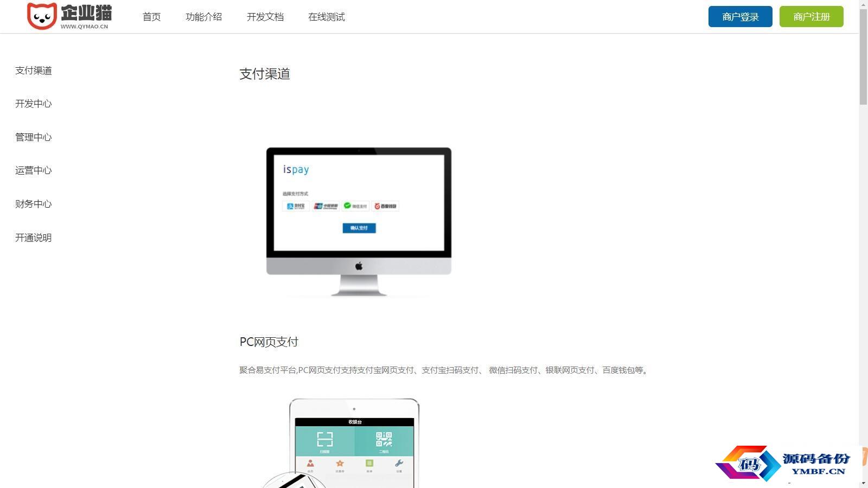The height and width of the screenshot is (488, 868).
Task: Go to 开发文档 in navigation
Action: 265,17
